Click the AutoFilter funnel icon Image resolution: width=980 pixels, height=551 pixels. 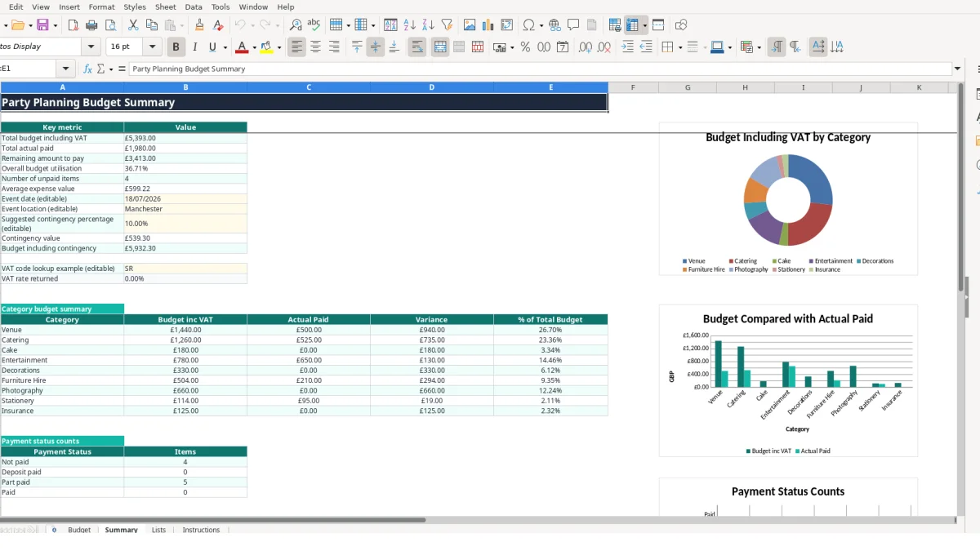coord(447,25)
